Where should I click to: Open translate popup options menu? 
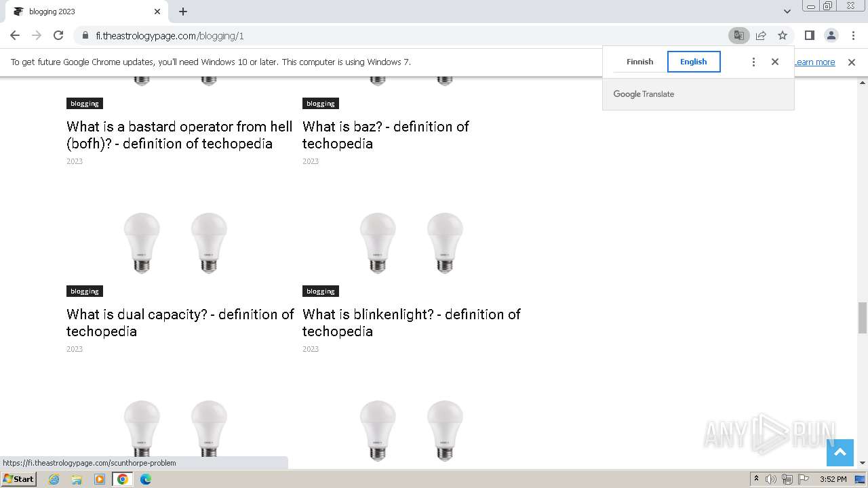click(x=753, y=62)
